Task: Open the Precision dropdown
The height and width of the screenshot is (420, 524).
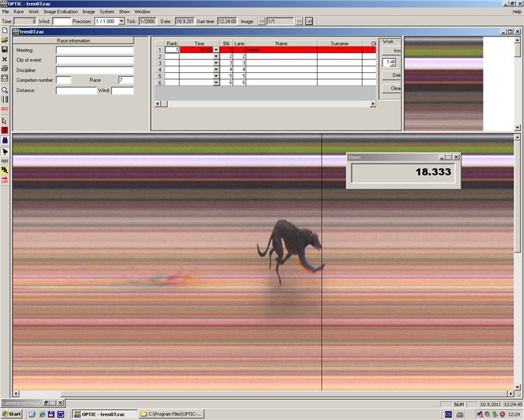Action: 122,22
